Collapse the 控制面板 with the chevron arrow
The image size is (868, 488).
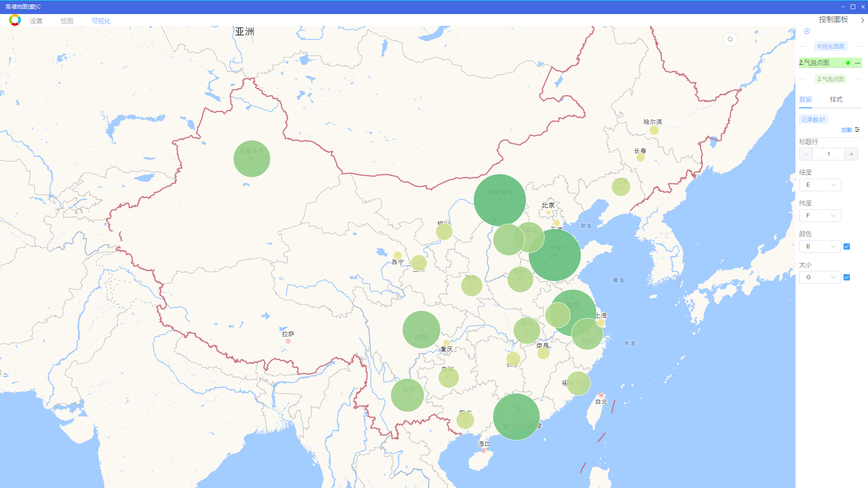pos(863,20)
